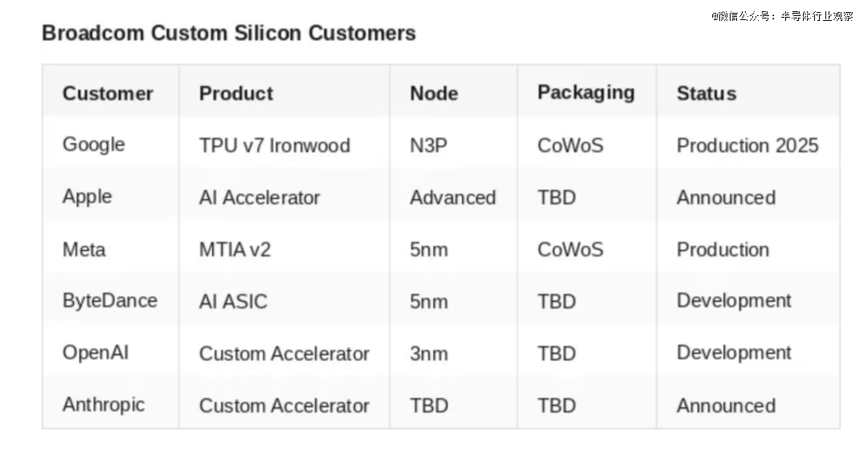Click the 3nm node cell
The height and width of the screenshot is (458, 868).
point(429,354)
